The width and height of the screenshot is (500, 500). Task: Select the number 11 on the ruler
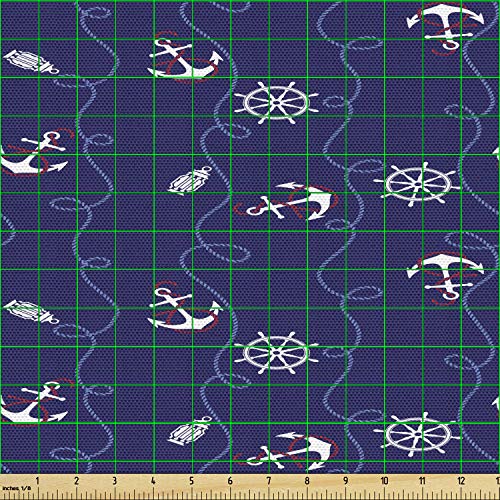click(423, 481)
